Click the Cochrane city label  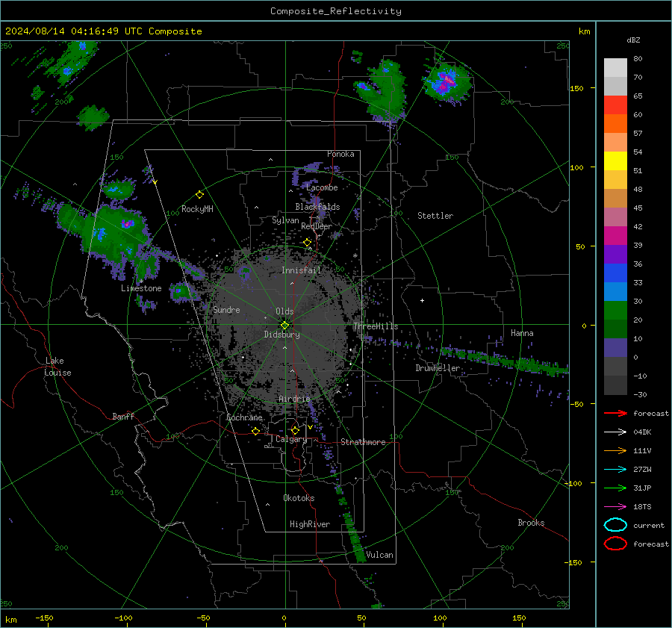tap(244, 417)
